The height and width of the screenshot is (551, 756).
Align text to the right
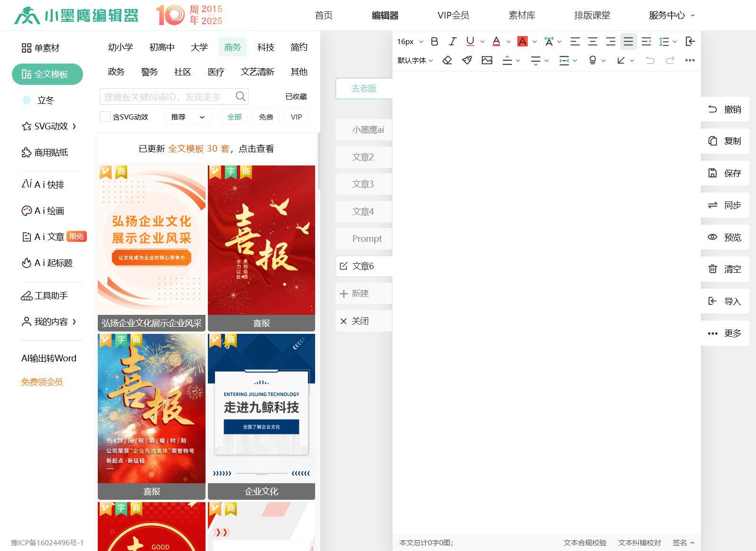pyautogui.click(x=610, y=41)
